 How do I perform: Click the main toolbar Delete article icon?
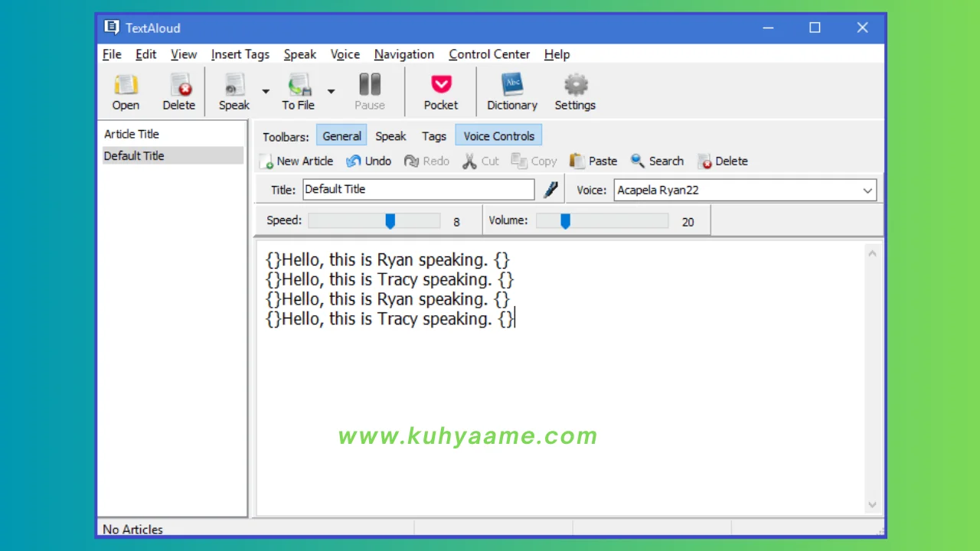tap(179, 93)
